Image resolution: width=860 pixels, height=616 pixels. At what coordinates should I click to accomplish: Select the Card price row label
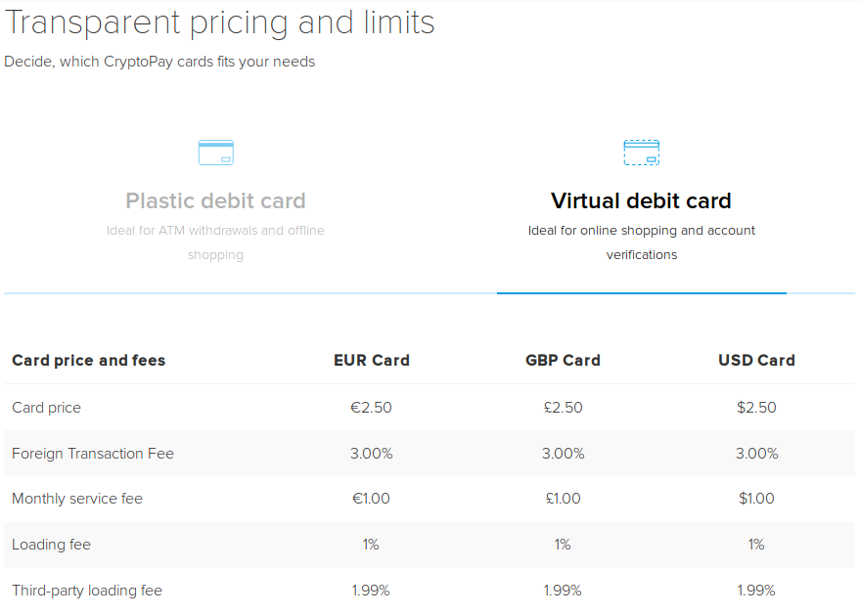point(47,408)
